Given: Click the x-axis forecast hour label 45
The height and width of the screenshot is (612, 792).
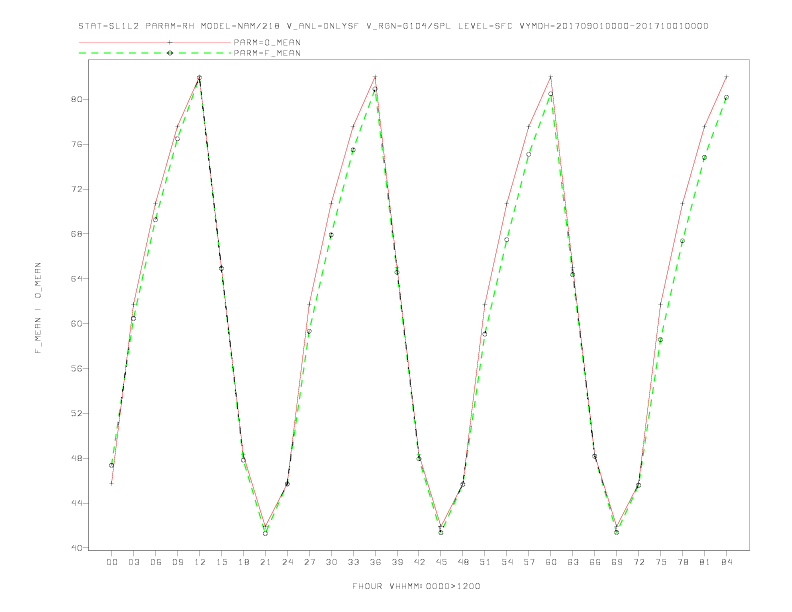Looking at the screenshot, I should (441, 562).
